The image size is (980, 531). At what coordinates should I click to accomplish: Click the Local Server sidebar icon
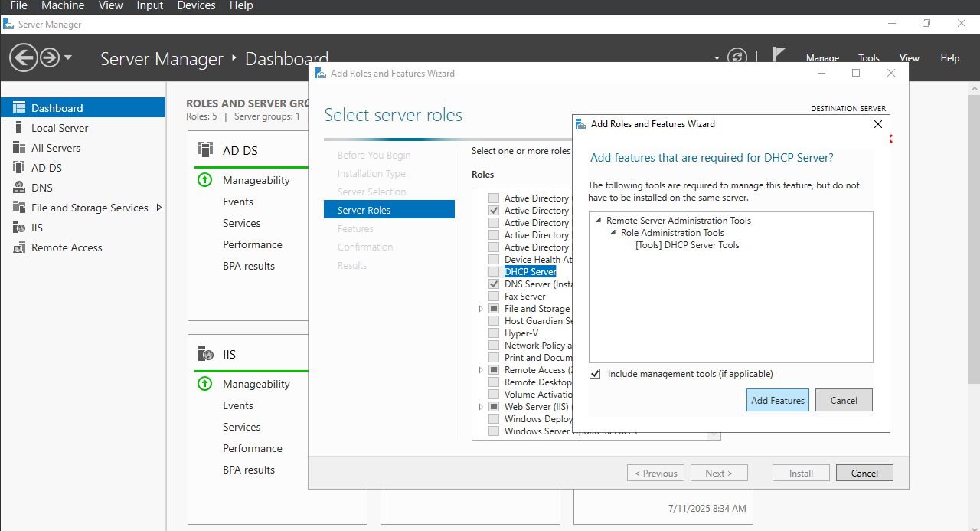(18, 128)
